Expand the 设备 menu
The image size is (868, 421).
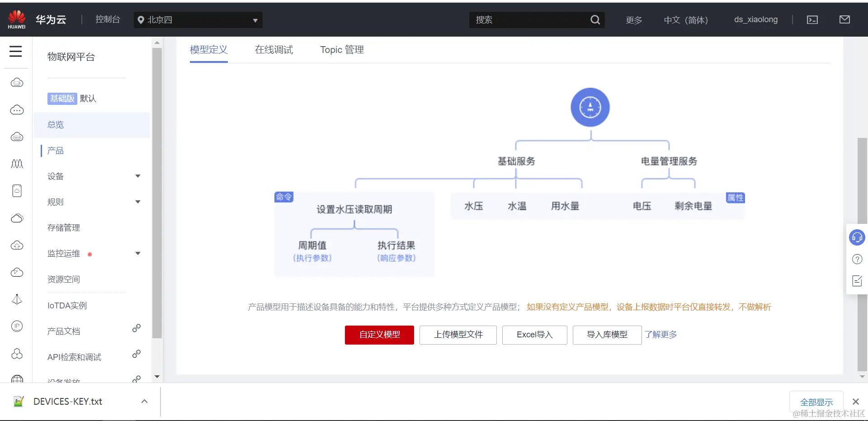pyautogui.click(x=138, y=176)
